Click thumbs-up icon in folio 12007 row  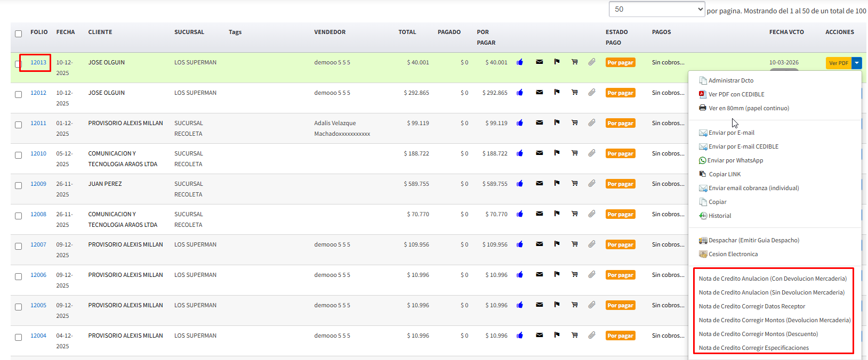tap(519, 244)
